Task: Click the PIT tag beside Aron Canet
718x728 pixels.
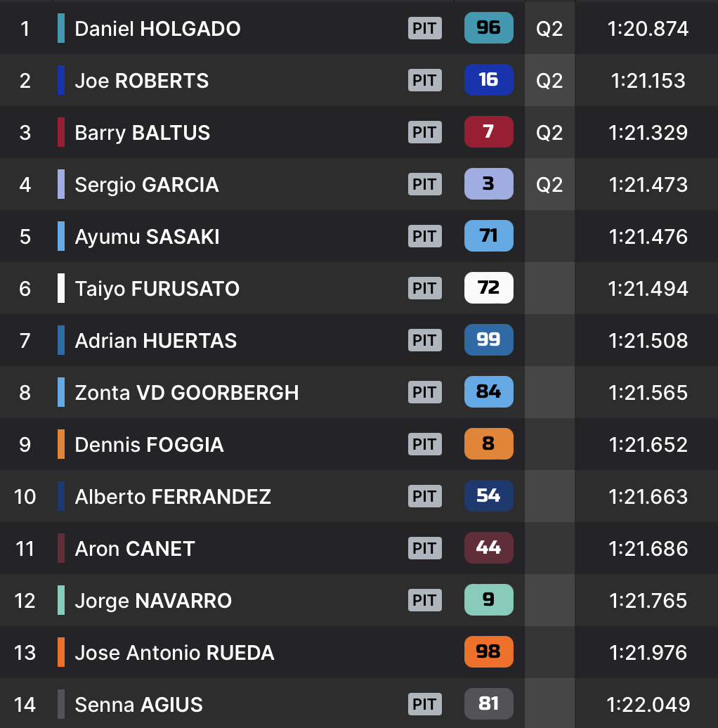Action: [x=424, y=548]
